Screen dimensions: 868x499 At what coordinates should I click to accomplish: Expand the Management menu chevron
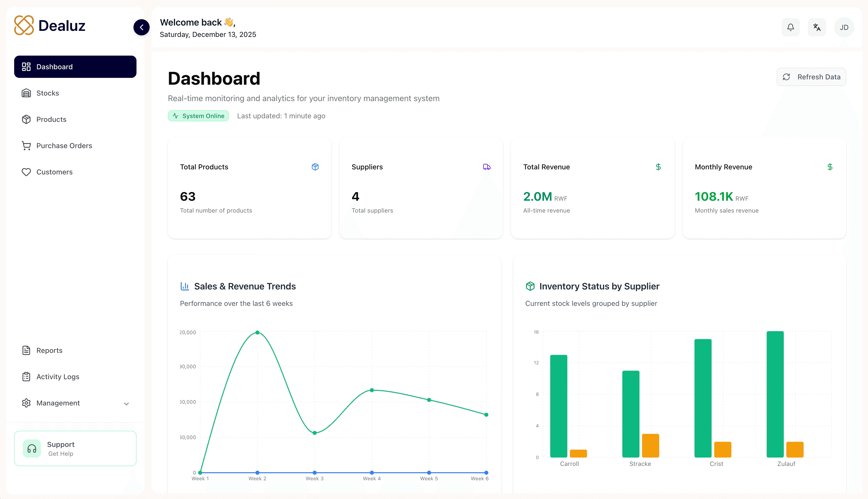[126, 403]
